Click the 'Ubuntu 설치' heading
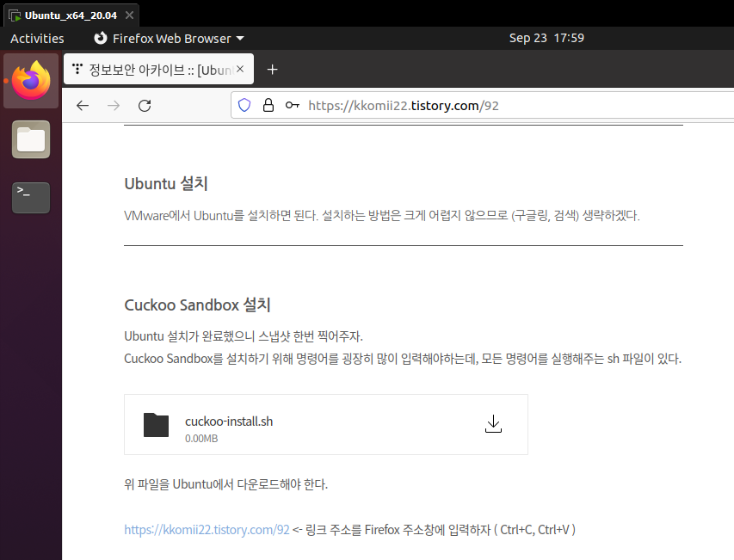Image resolution: width=734 pixels, height=560 pixels. pos(166,183)
